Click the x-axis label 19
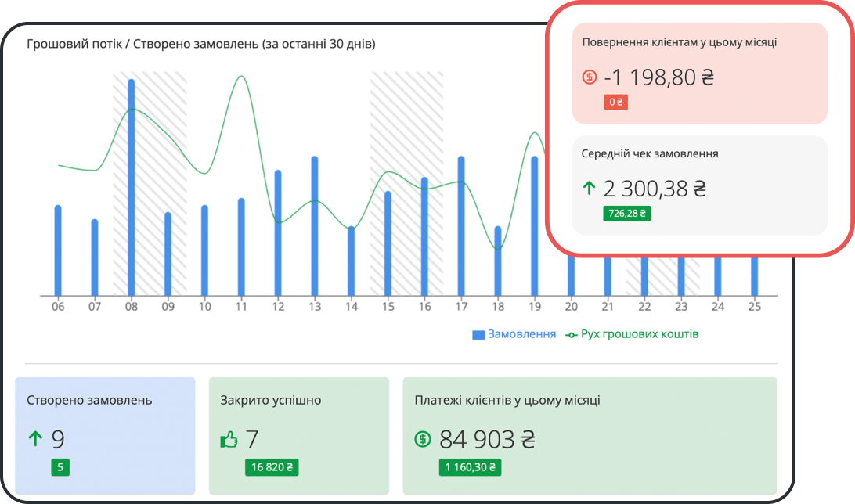Viewport: 855px width, 504px height. [x=534, y=307]
